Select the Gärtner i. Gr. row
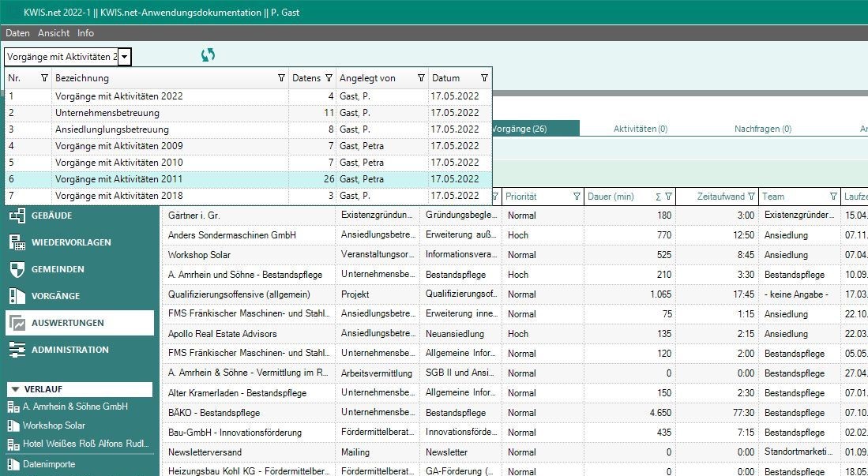Image resolution: width=868 pixels, height=476 pixels. tap(515, 216)
